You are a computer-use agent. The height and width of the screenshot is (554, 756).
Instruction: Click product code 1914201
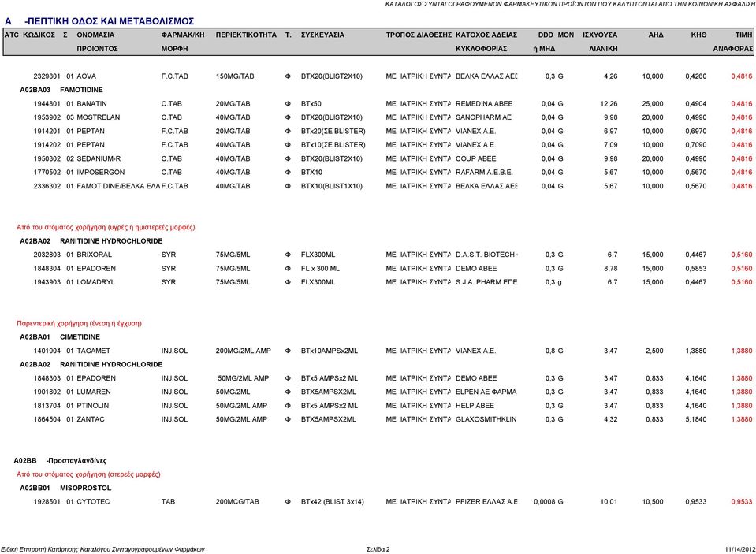(x=47, y=131)
